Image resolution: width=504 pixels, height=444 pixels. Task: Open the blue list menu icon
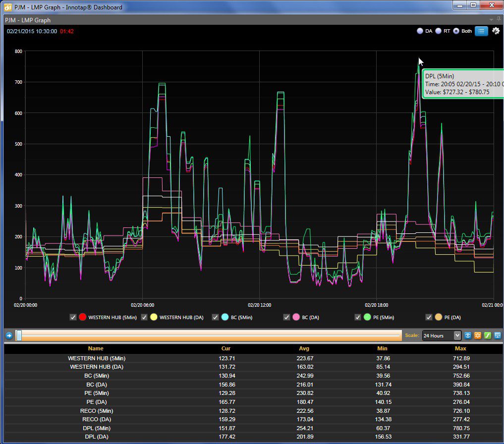click(x=481, y=31)
